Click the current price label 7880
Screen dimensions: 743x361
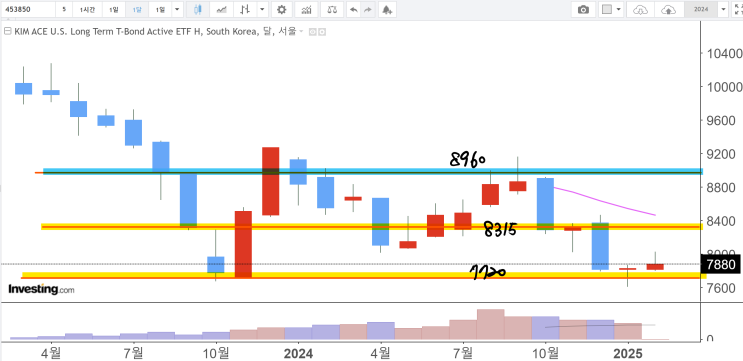(x=721, y=264)
